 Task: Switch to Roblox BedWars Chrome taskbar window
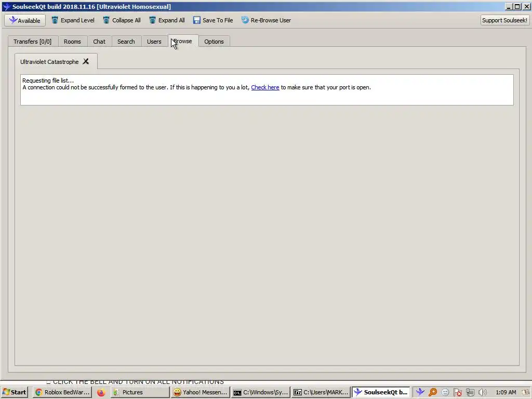tap(62, 392)
